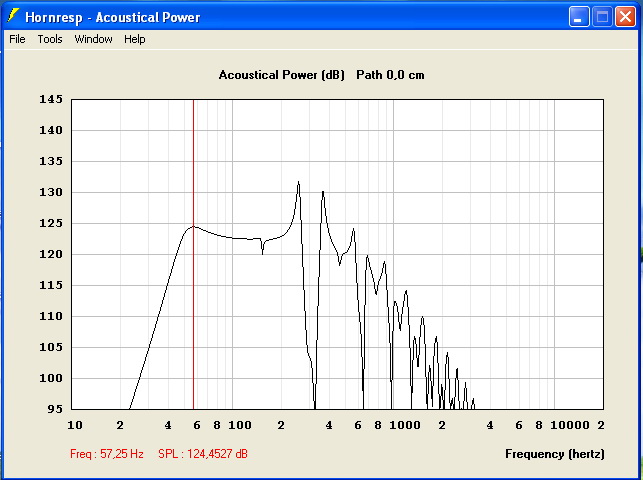Click the Hornresp lightning app icon
The width and height of the screenshot is (643, 480).
(x=13, y=16)
